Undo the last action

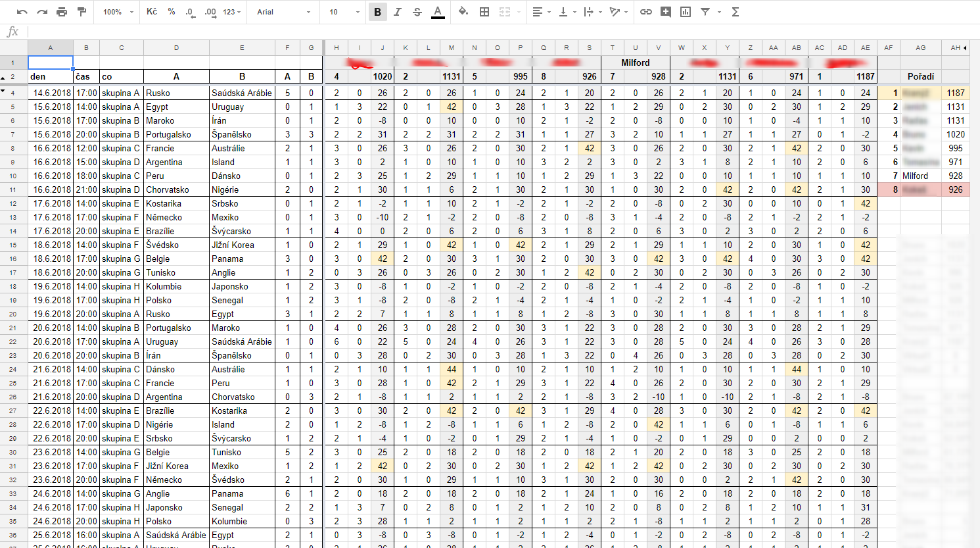click(x=22, y=12)
